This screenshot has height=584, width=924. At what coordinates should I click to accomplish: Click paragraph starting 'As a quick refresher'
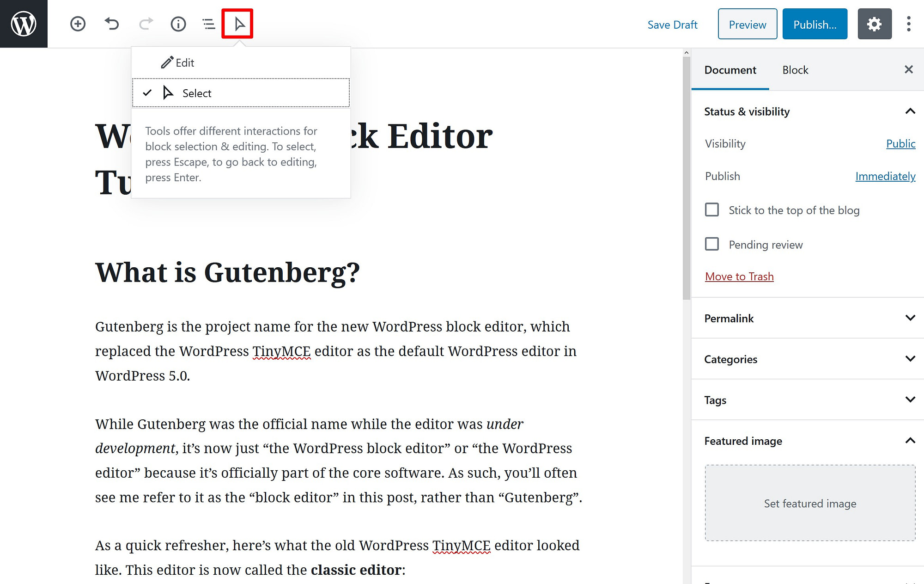pos(337,557)
